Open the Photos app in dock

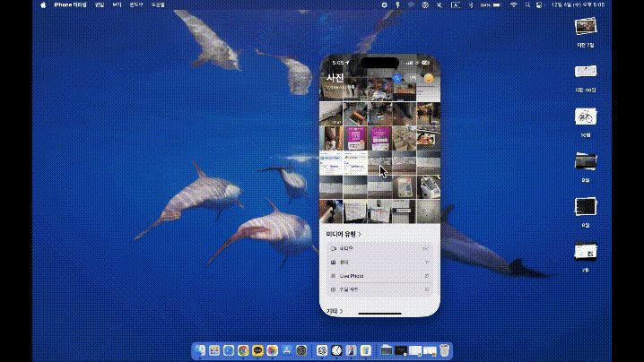pyautogui.click(x=272, y=350)
